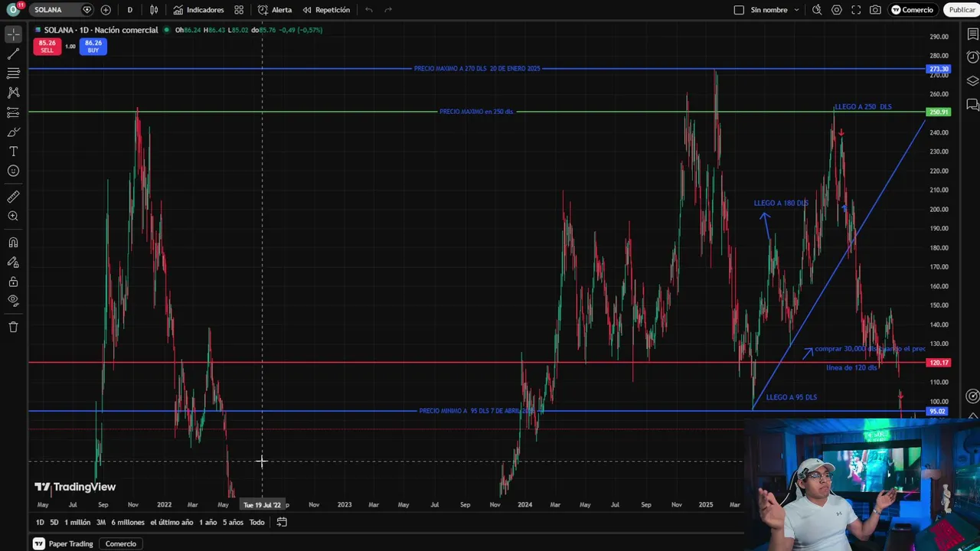Enter fullscreen mode
Screen dimensions: 980x551
point(856,10)
